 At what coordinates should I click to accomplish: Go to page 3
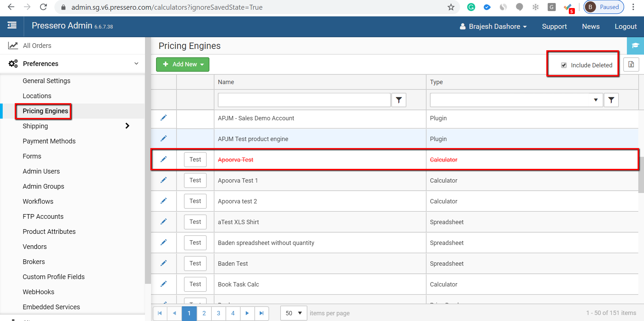pyautogui.click(x=218, y=313)
